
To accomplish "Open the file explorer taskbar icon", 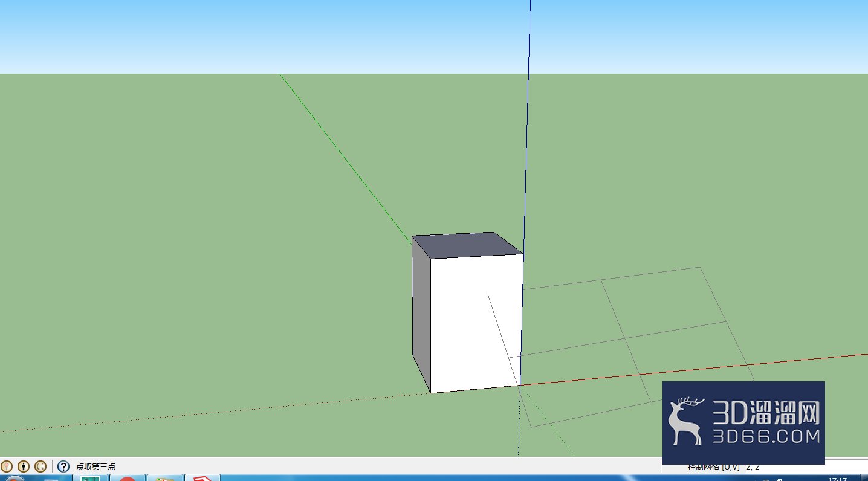I will click(x=164, y=478).
